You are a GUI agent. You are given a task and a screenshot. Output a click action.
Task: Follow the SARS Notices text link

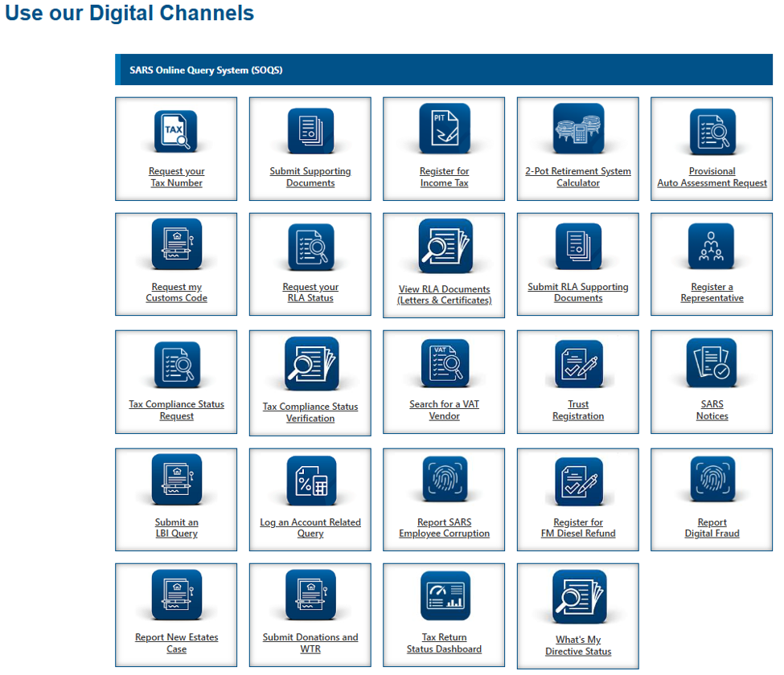pos(712,410)
